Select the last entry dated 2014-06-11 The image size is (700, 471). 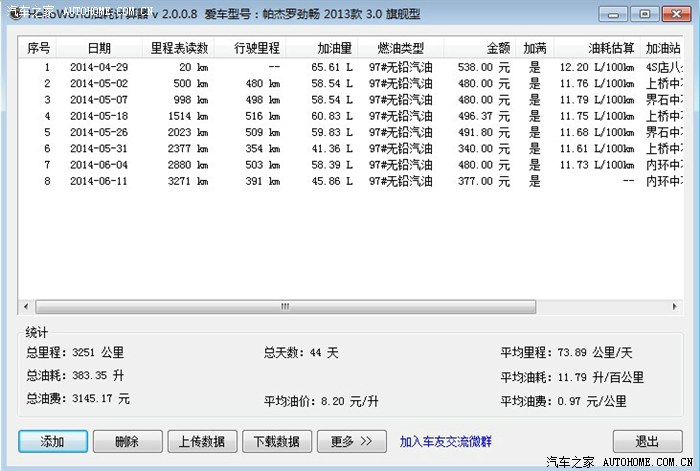tap(99, 182)
